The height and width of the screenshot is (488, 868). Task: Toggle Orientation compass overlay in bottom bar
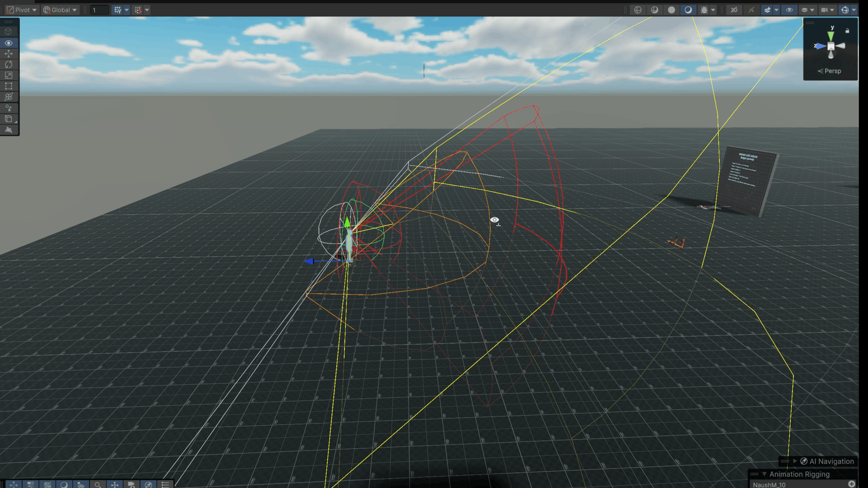pyautogui.click(x=148, y=484)
